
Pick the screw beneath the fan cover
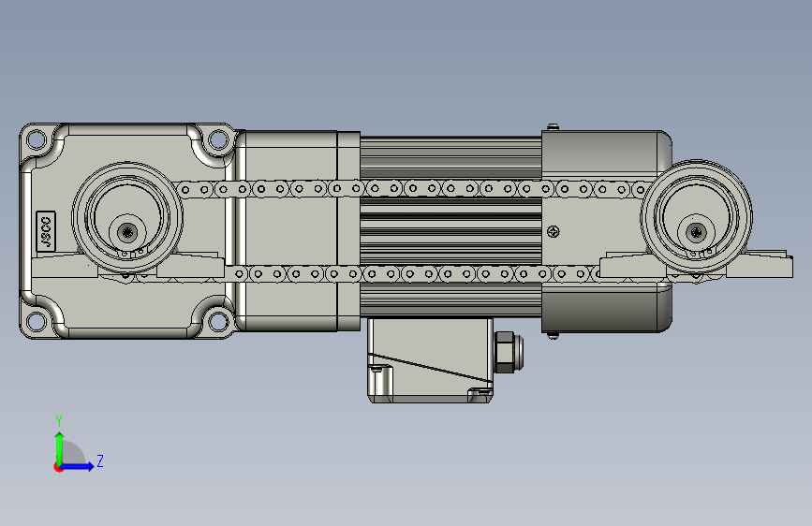(x=554, y=336)
